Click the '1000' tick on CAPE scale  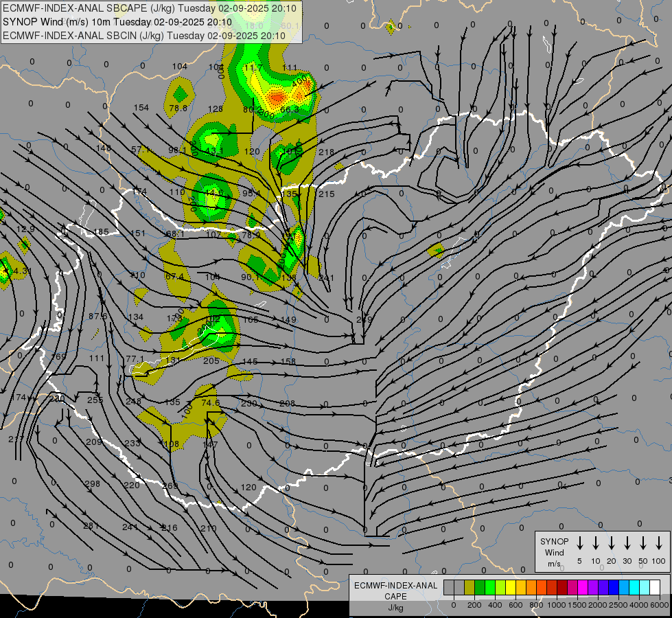556,605
